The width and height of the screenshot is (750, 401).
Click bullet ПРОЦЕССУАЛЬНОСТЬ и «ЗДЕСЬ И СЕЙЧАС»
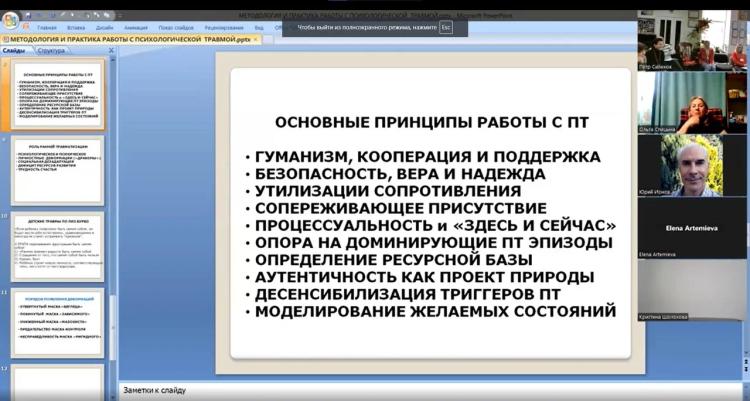coord(435,225)
